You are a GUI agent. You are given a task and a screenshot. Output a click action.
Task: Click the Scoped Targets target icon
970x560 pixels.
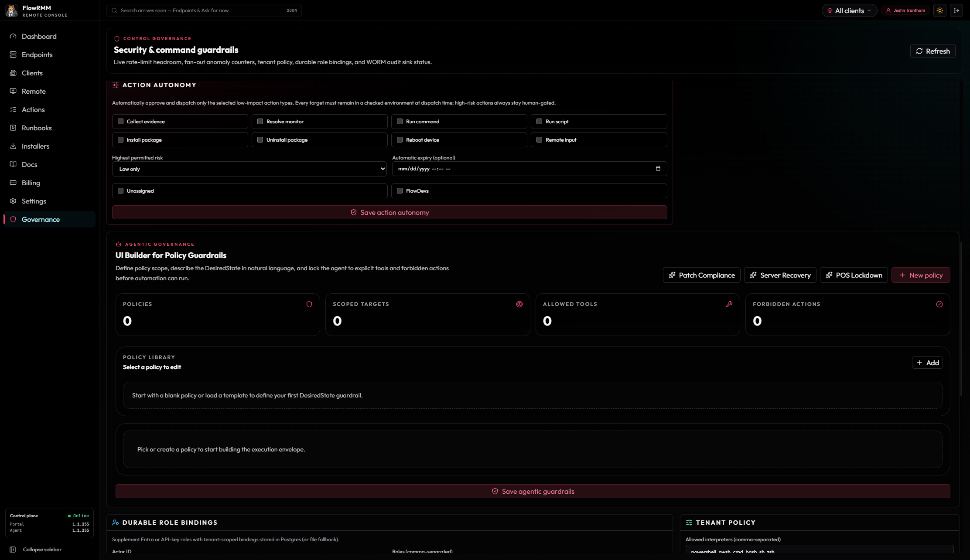pos(519,304)
